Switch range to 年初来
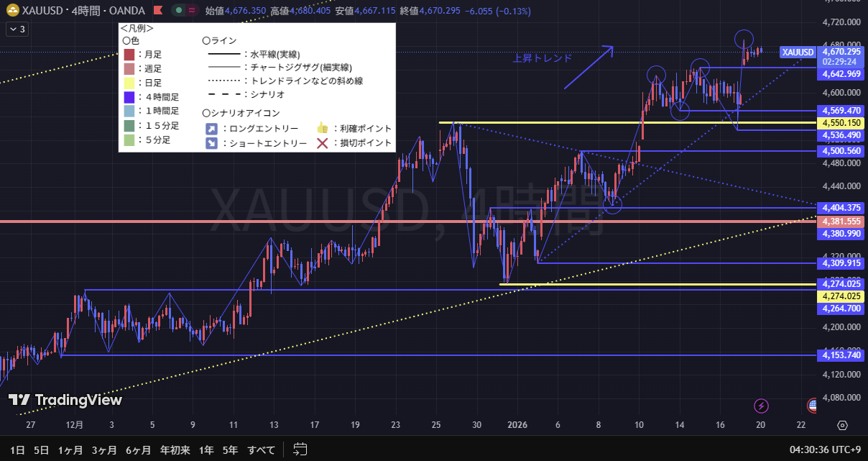Screen dimensions: 868x461 pos(175,450)
